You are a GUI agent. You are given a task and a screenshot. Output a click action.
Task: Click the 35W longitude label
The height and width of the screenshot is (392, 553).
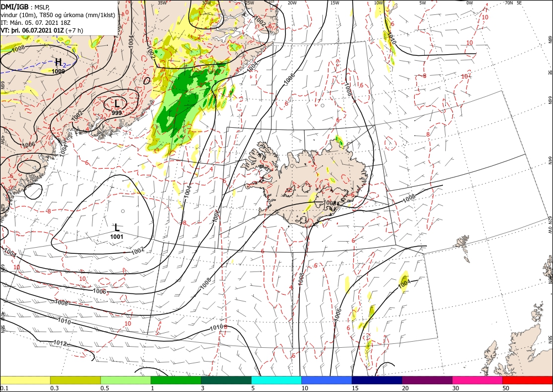(x=162, y=3)
